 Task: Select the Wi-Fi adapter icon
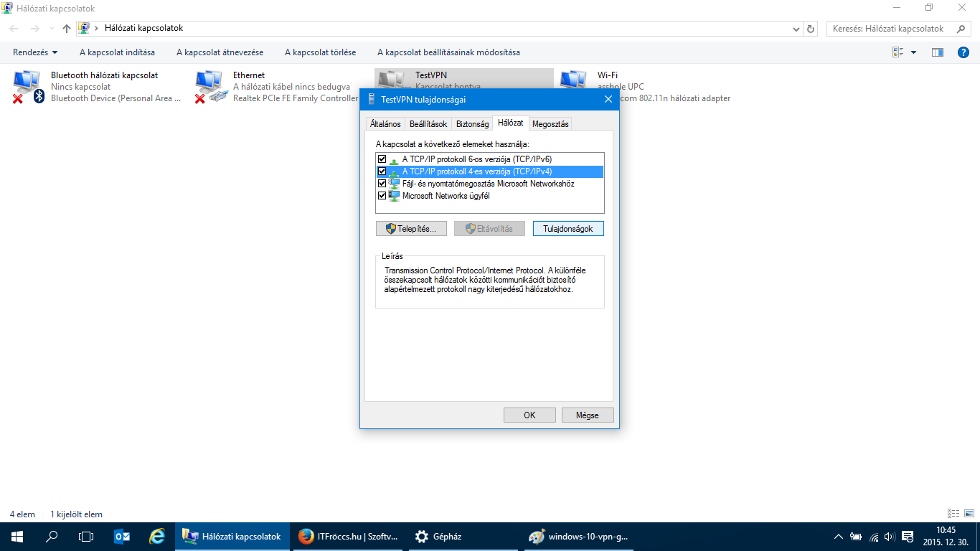coord(574,83)
